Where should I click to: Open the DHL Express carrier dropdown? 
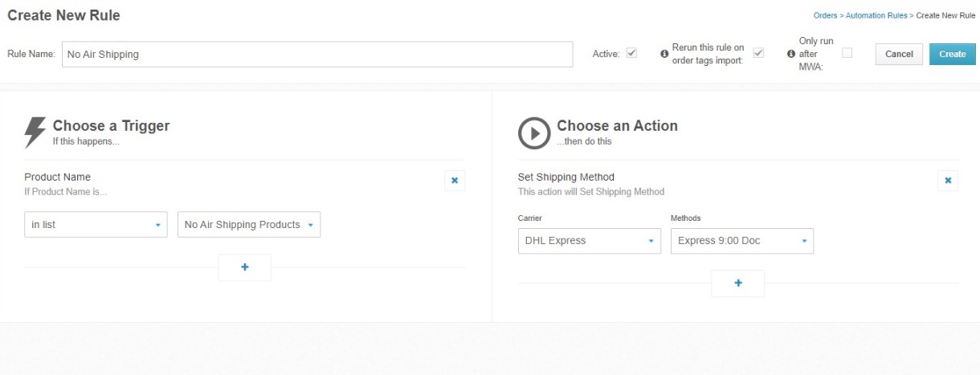click(590, 241)
